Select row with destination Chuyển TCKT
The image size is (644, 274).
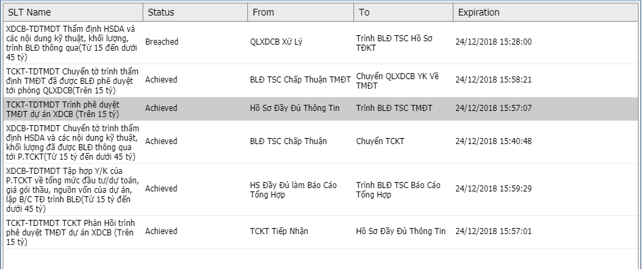coord(321,141)
